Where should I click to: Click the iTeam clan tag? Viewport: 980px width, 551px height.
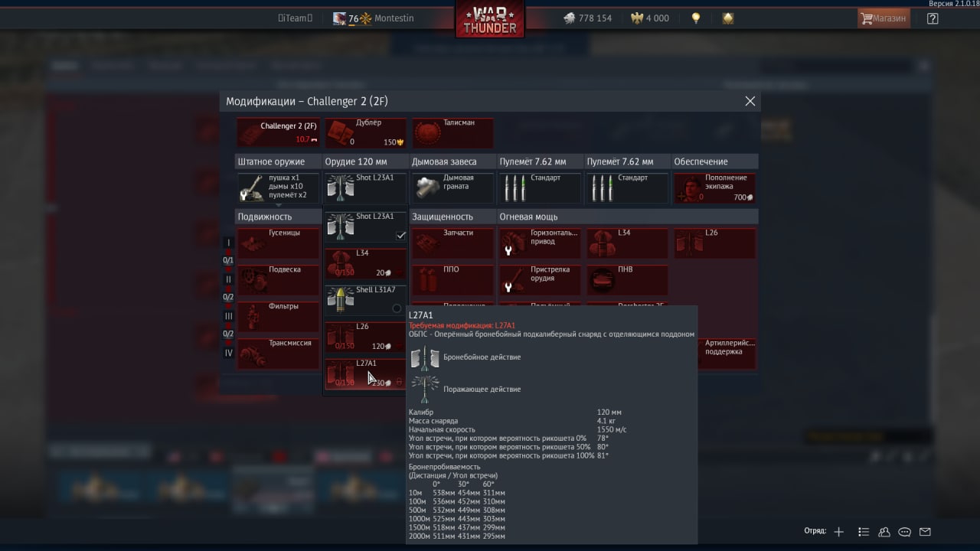pyautogui.click(x=296, y=18)
